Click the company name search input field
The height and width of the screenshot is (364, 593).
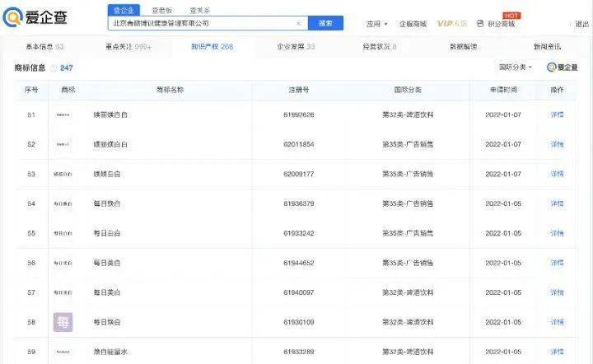pos(202,24)
